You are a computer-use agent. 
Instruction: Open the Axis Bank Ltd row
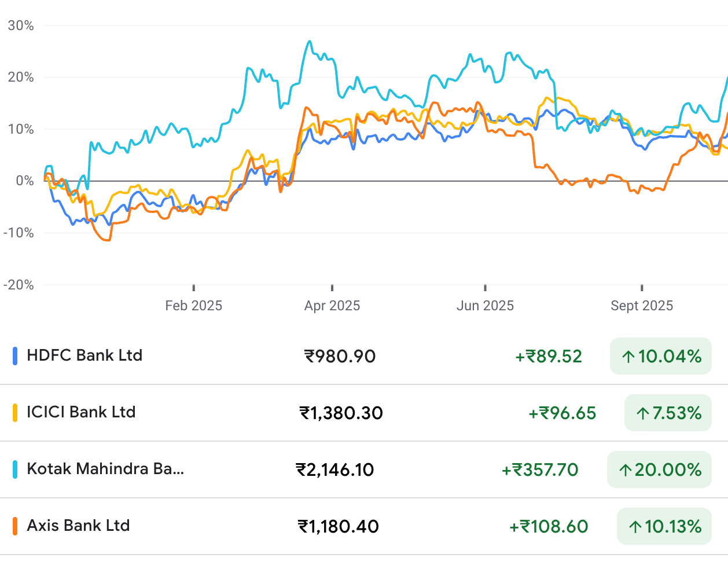pyautogui.click(x=78, y=526)
